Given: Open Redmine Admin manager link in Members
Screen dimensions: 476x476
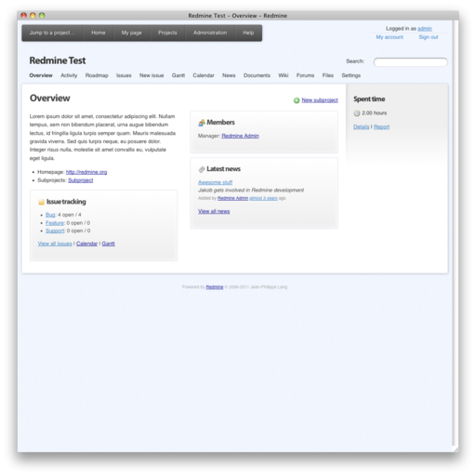Looking at the screenshot, I should (240, 136).
